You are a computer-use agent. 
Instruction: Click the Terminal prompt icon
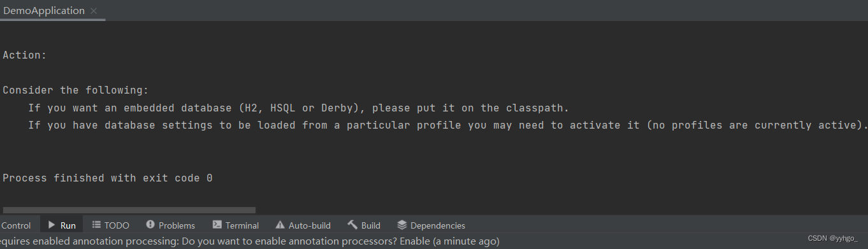click(217, 225)
